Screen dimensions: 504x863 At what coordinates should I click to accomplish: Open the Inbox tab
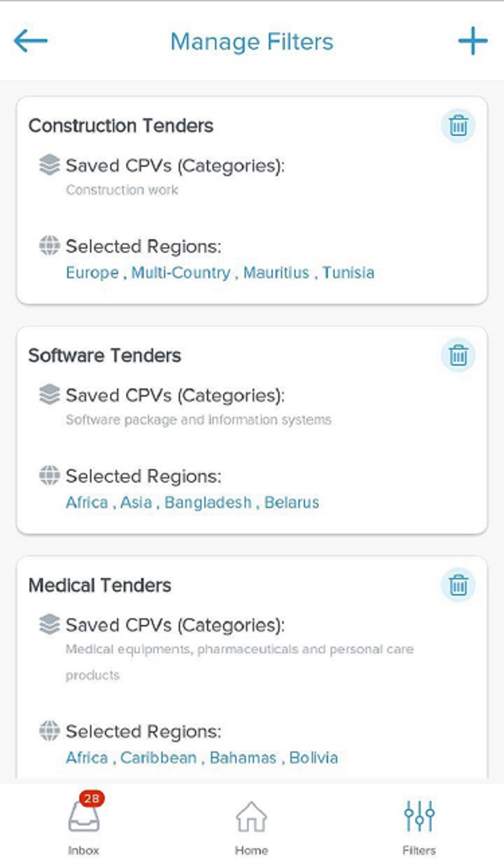coord(84,824)
